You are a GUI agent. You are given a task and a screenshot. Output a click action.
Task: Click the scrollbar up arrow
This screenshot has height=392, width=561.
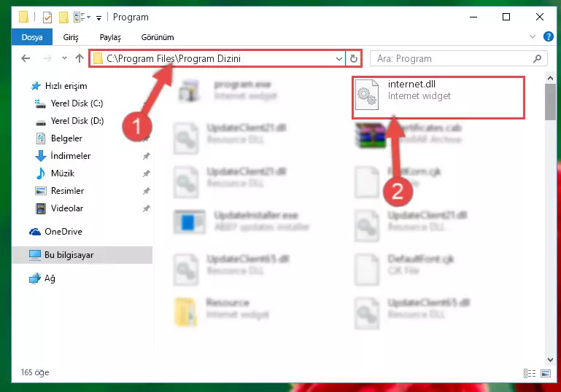(550, 78)
